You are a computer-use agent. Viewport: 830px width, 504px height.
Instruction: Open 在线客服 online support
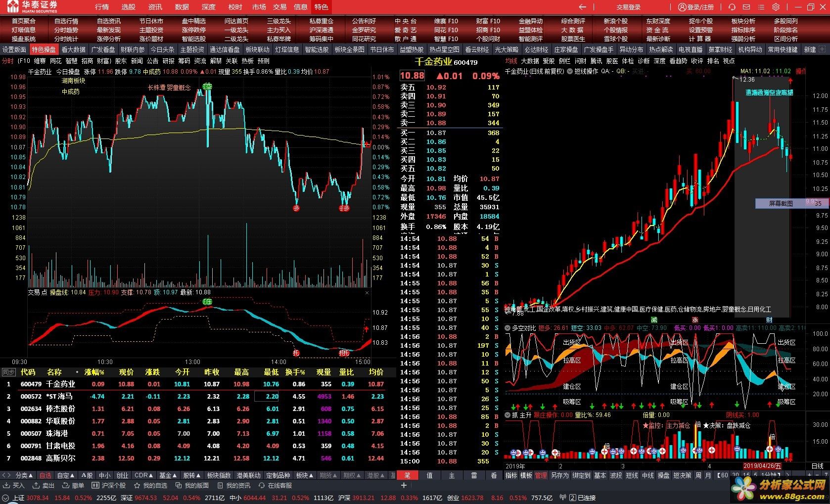coord(276,486)
